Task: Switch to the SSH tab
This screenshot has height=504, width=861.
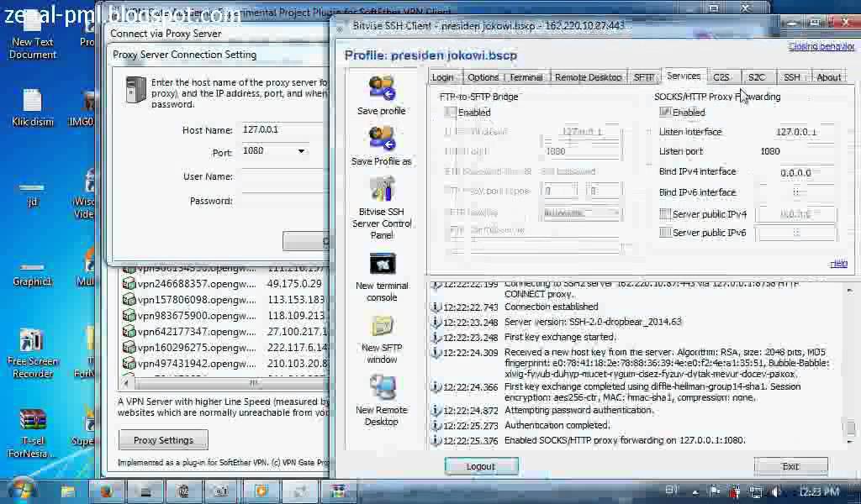Action: tap(792, 77)
